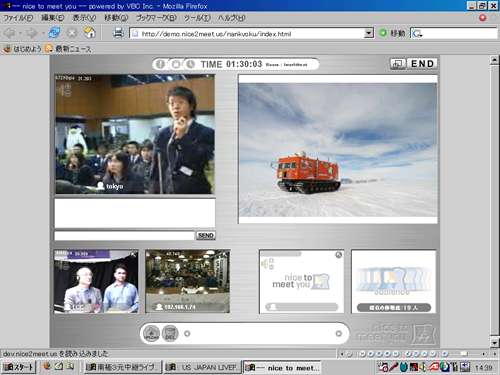The width and height of the screenshot is (500, 375).
Task: Switch to US JAPAN LIVEP taskbar window
Action: pyautogui.click(x=203, y=367)
